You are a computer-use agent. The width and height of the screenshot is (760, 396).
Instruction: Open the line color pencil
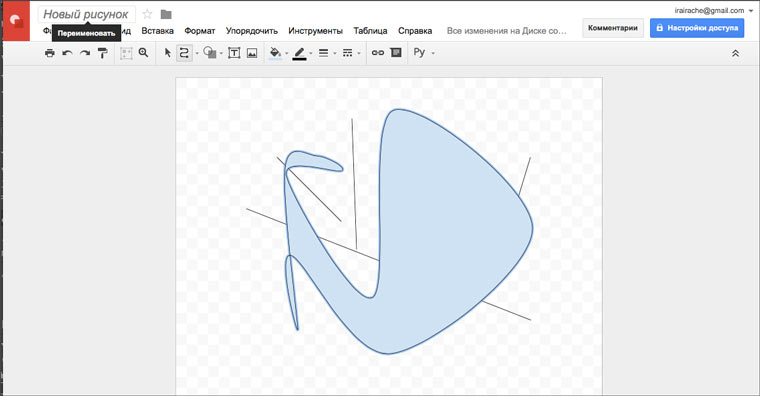(300, 53)
